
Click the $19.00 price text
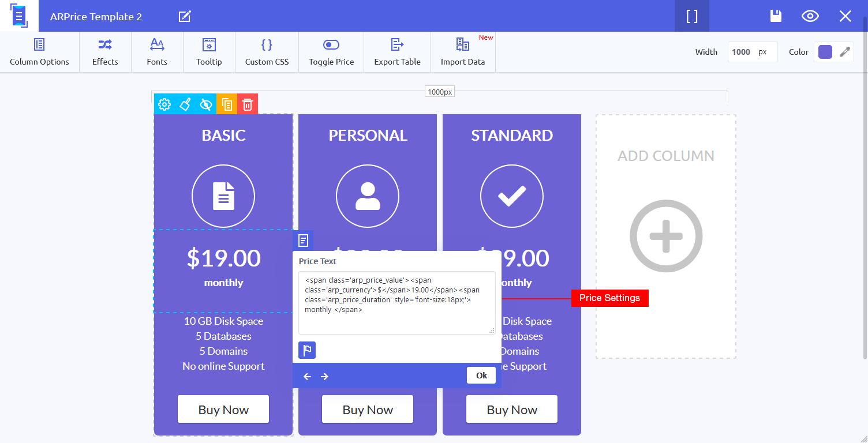point(223,258)
